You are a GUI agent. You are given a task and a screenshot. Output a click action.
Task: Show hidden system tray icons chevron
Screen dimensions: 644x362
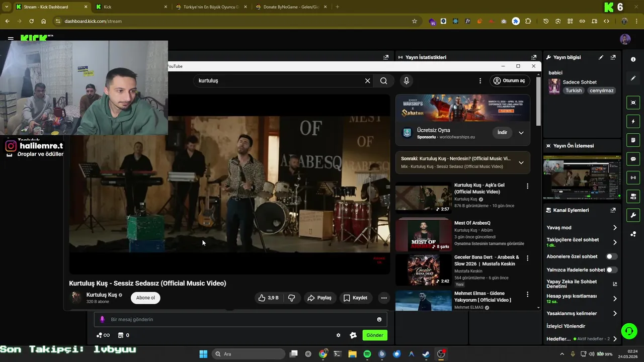click(561, 354)
